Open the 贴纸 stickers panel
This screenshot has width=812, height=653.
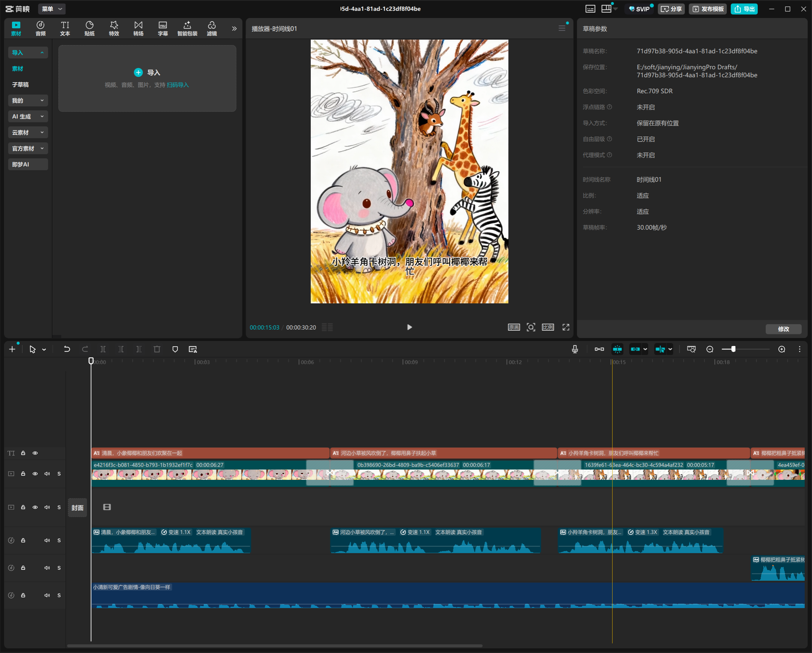[x=89, y=29]
